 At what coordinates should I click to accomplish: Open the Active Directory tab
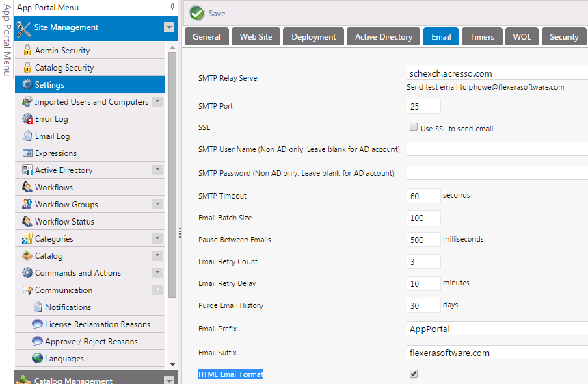384,37
